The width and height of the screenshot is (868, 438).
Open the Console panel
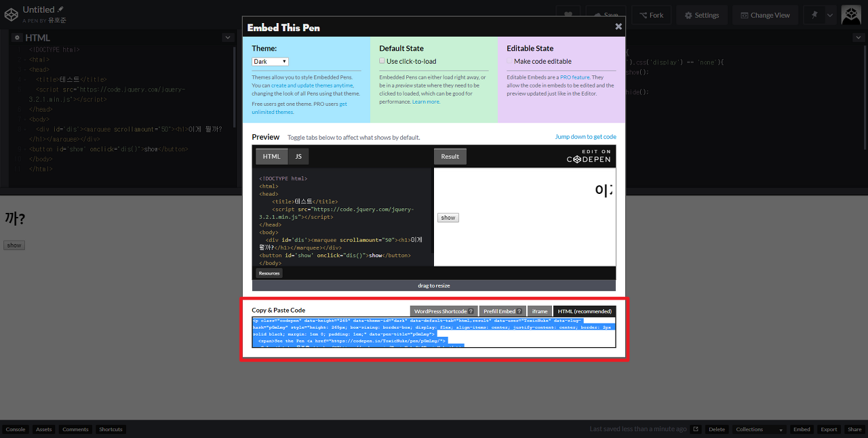point(16,429)
